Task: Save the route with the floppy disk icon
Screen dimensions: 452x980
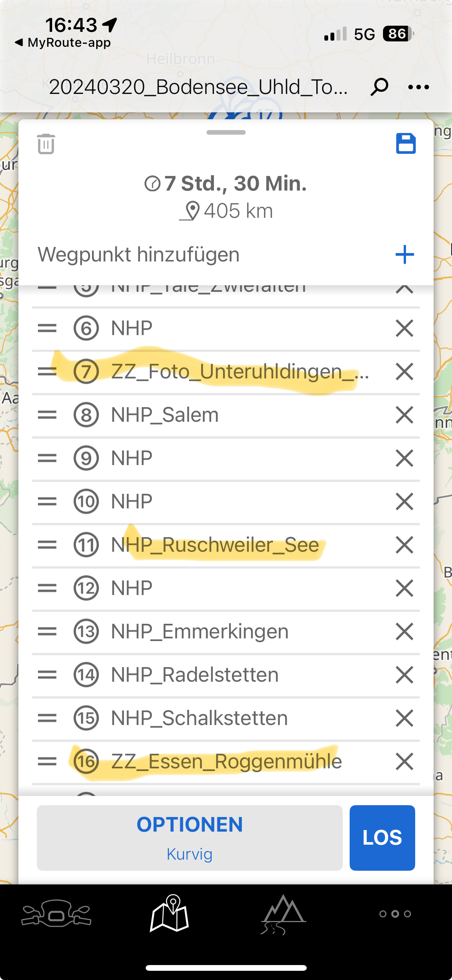Action: tap(406, 144)
